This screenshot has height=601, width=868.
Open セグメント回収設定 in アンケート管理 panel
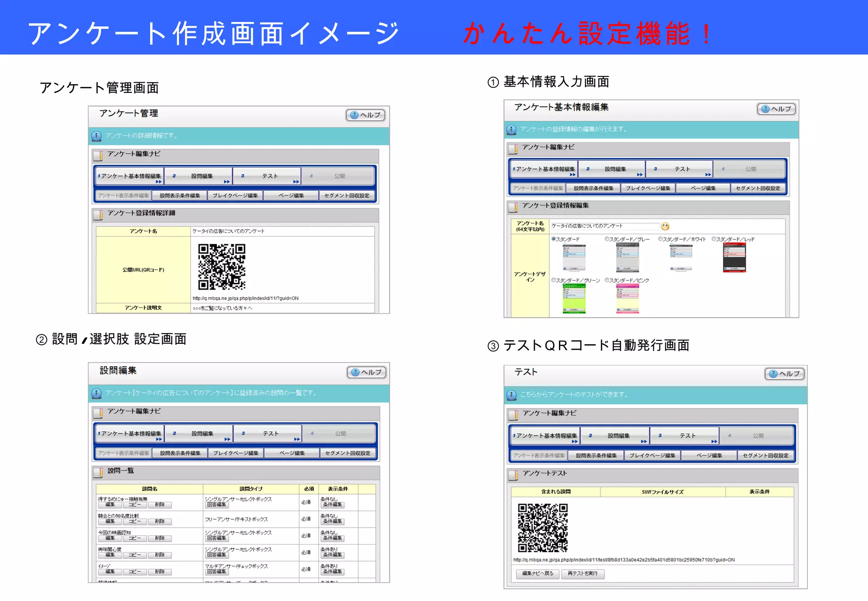point(347,196)
